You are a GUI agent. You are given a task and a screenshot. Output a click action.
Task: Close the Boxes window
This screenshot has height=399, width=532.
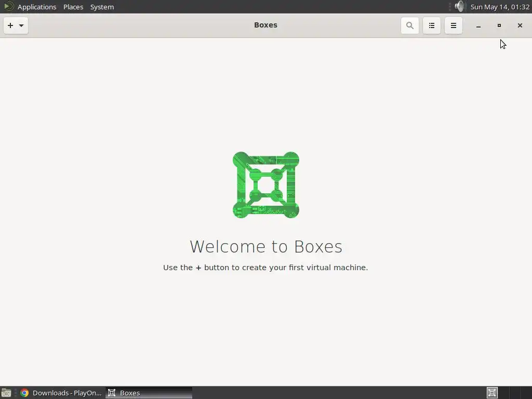(520, 25)
